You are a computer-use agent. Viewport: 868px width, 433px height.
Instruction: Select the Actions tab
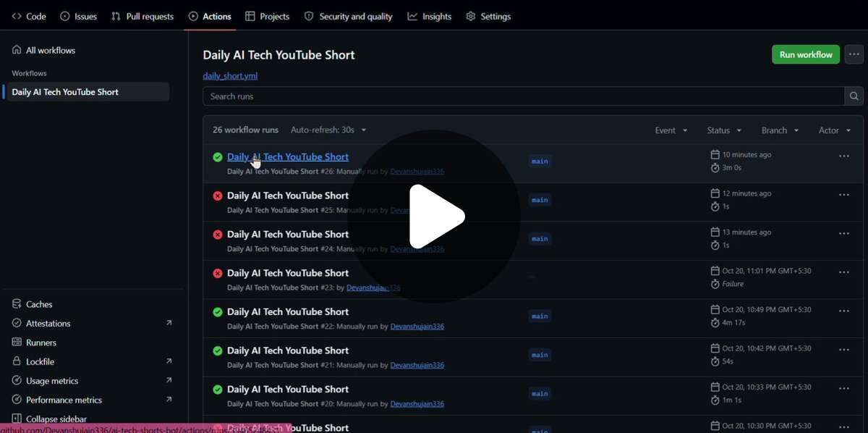[x=210, y=16]
